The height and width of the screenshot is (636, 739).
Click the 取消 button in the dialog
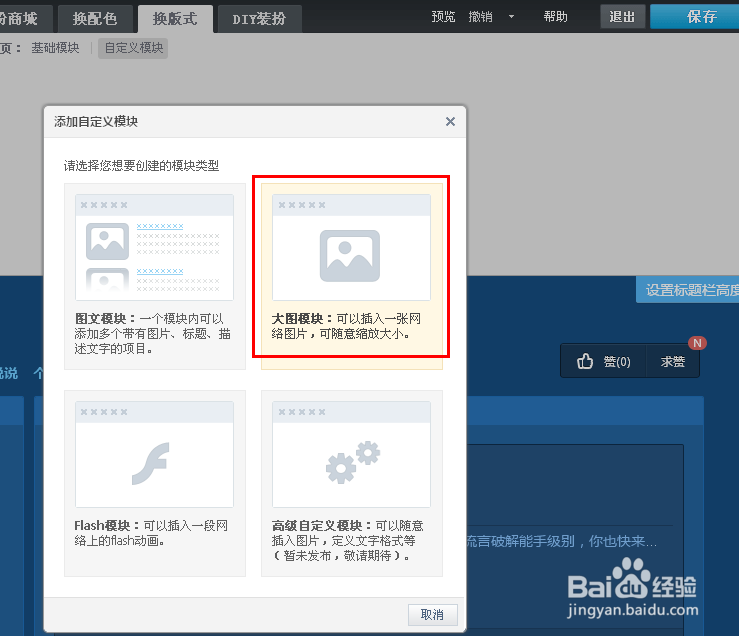click(x=432, y=615)
